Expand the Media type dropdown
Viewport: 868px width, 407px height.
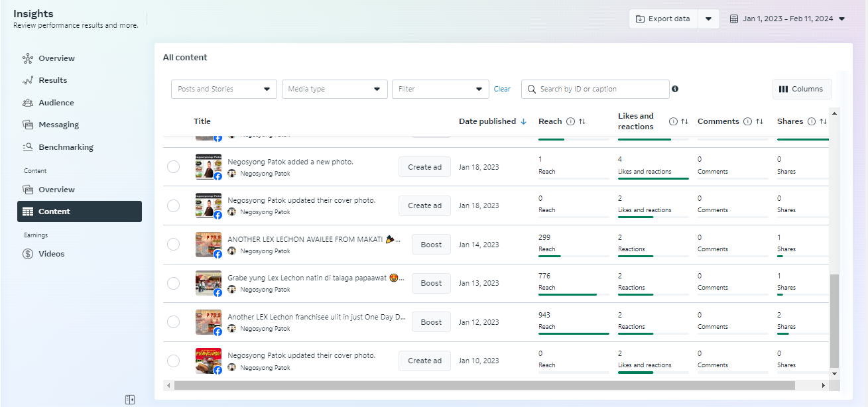(335, 89)
